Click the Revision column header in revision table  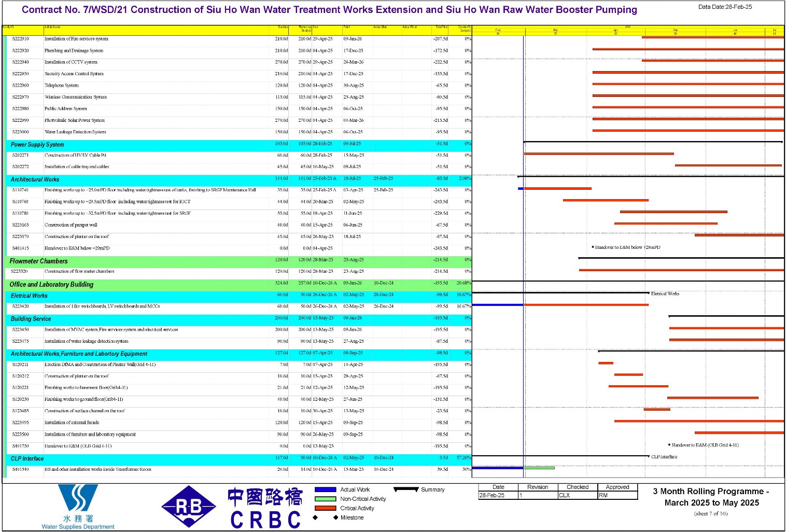[538, 487]
